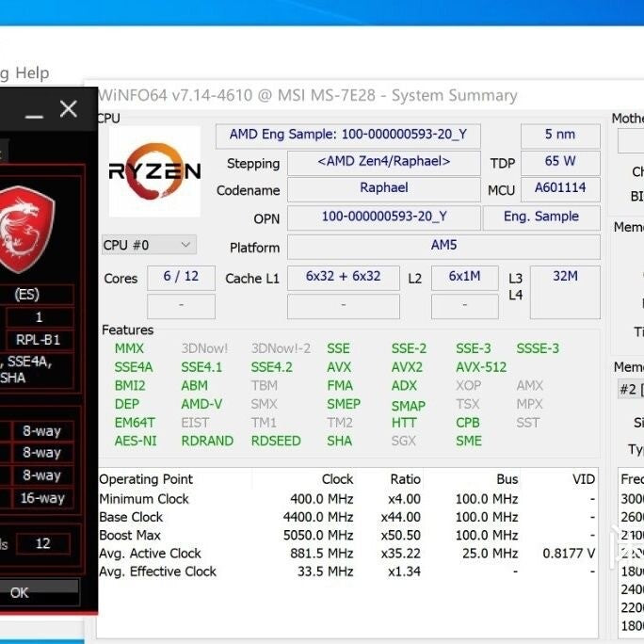The image size is (644, 644).
Task: Click the AMD Ryzen logo image
Action: (154, 171)
